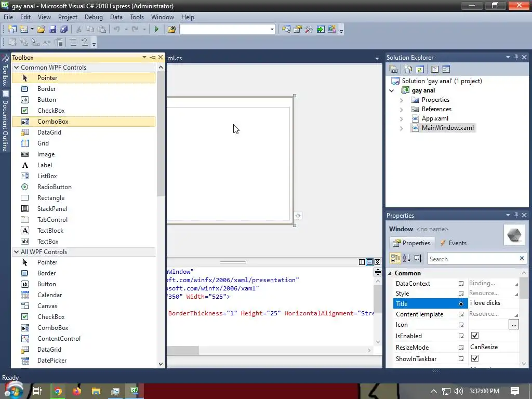
Task: Click the Properties panel vertical scrollbar thumb
Action: [525, 288]
